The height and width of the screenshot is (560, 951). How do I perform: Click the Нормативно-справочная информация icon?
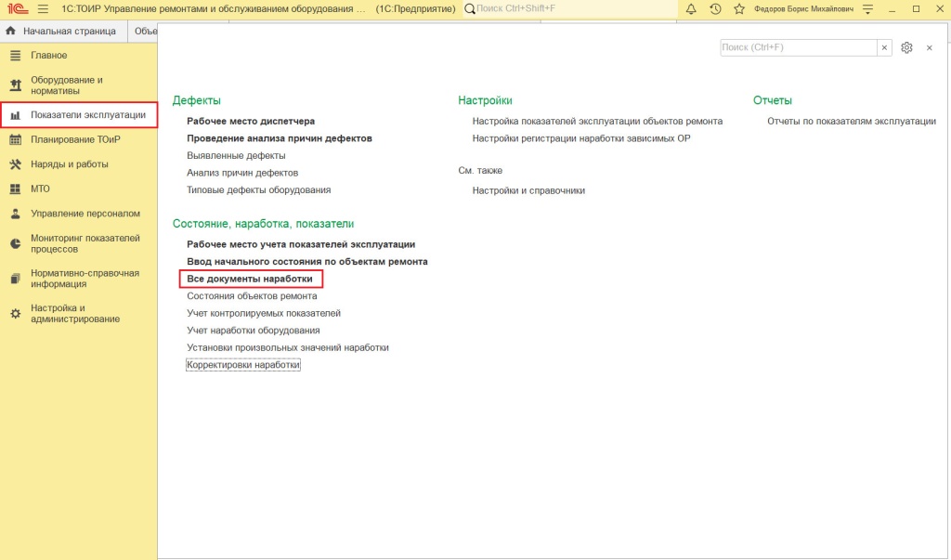tap(15, 279)
